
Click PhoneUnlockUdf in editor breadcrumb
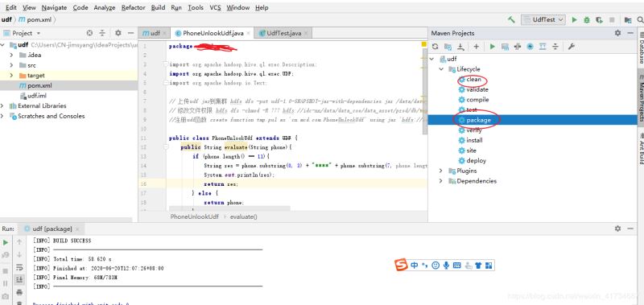pos(195,216)
